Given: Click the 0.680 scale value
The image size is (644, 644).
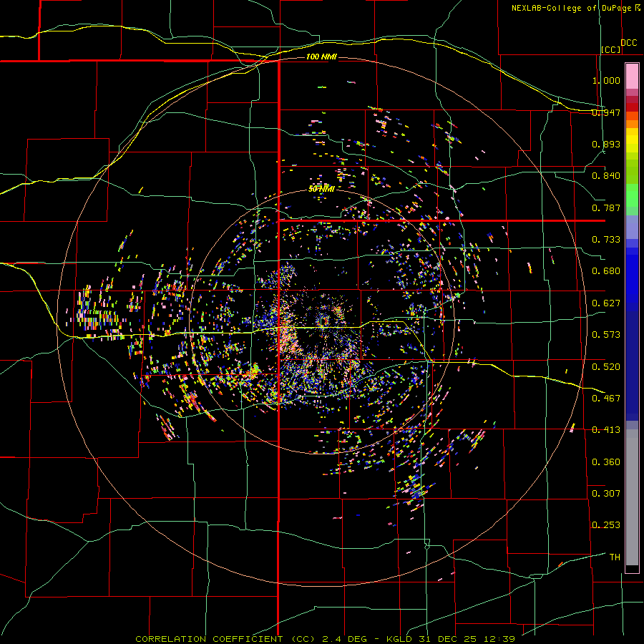Looking at the screenshot, I should (606, 271).
